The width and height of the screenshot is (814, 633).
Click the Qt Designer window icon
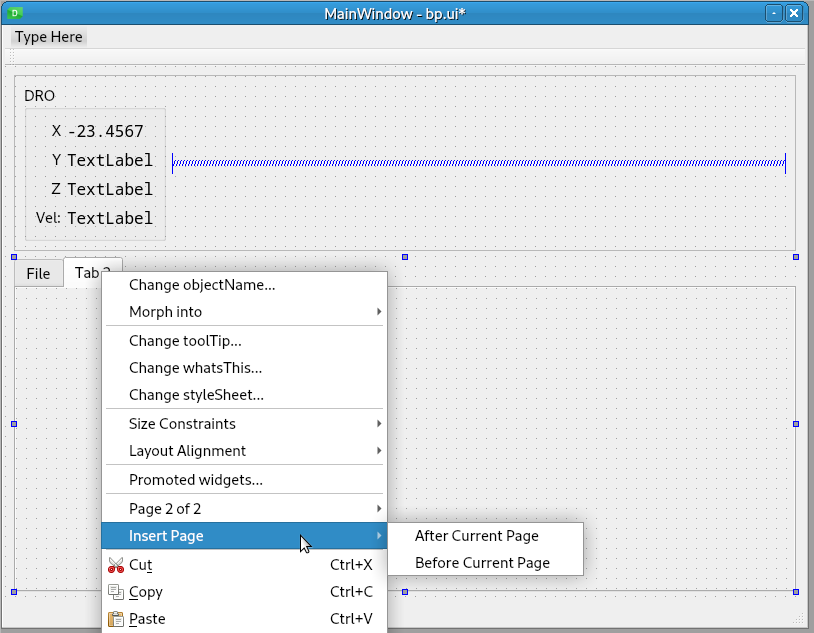16,13
